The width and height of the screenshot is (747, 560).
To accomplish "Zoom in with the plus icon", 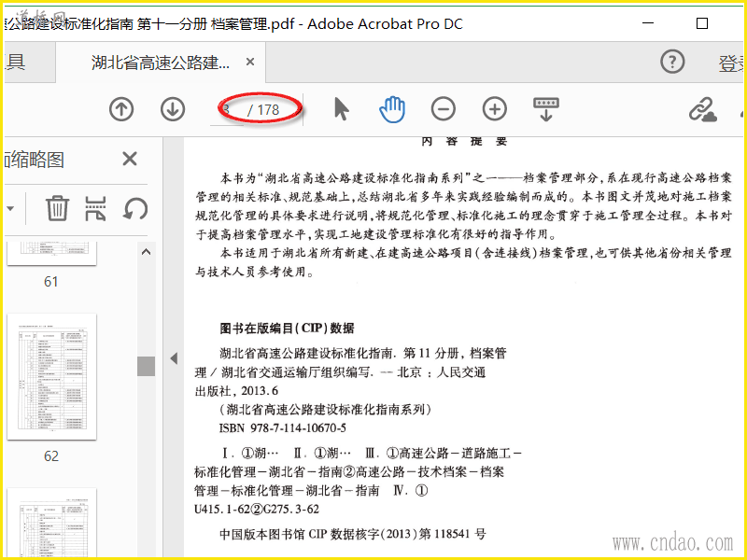I will [x=495, y=109].
